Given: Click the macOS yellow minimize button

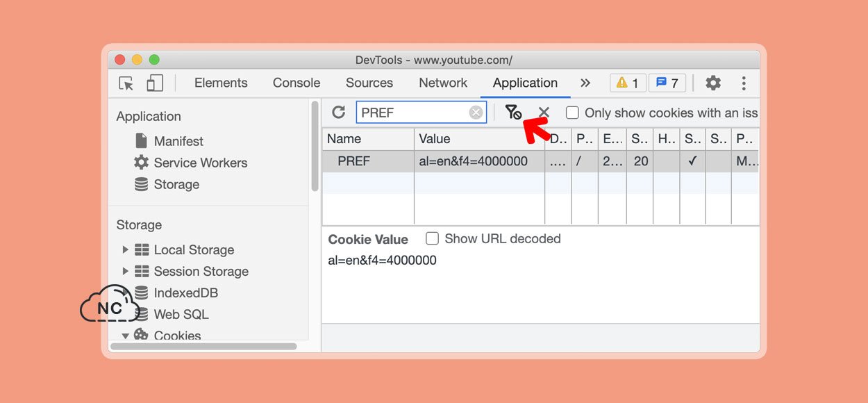Looking at the screenshot, I should click(x=137, y=60).
